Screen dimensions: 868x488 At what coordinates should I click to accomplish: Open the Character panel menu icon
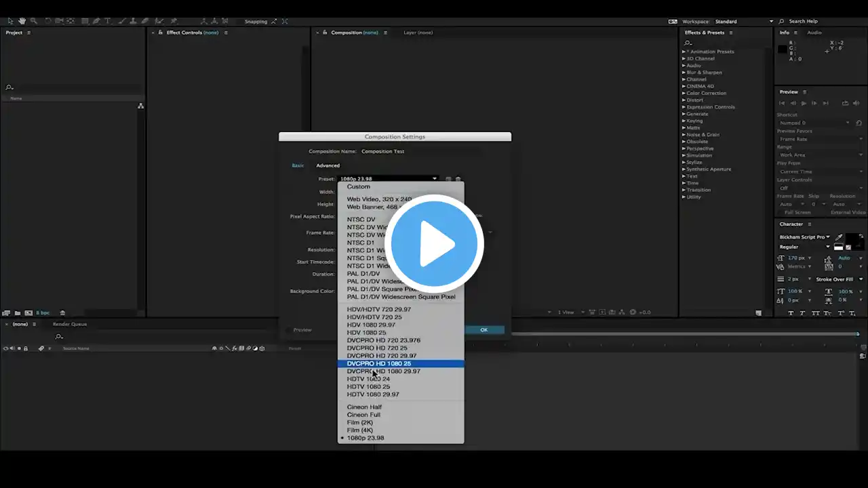pos(810,224)
